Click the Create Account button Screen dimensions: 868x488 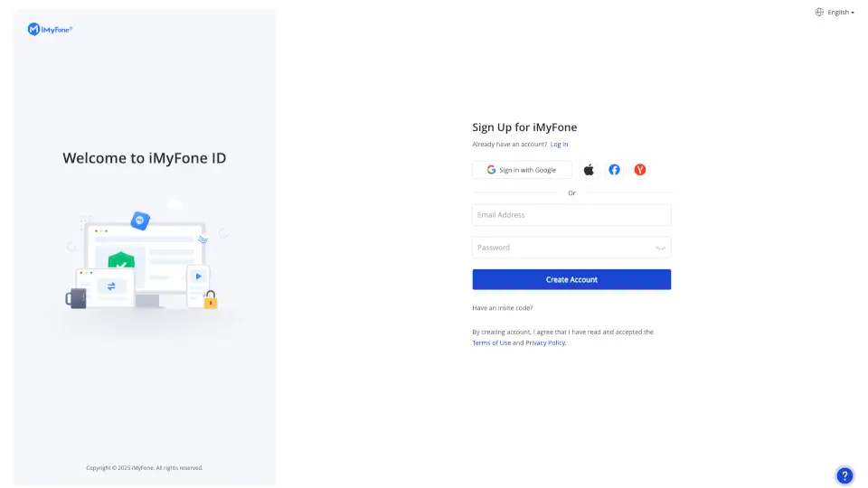pyautogui.click(x=571, y=280)
